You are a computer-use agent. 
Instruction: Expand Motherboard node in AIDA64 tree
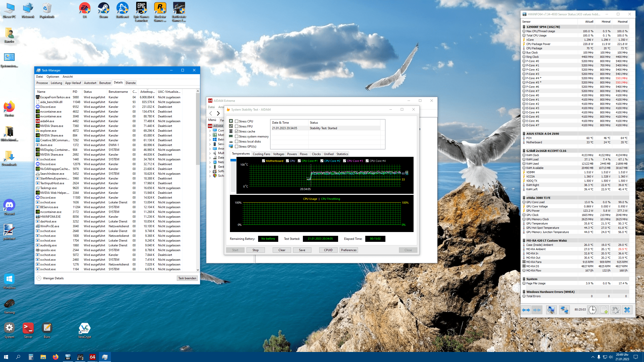(210, 135)
